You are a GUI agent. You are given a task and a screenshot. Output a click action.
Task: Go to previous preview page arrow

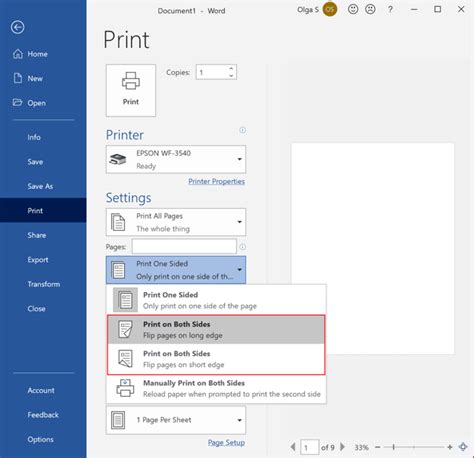pyautogui.click(x=293, y=447)
